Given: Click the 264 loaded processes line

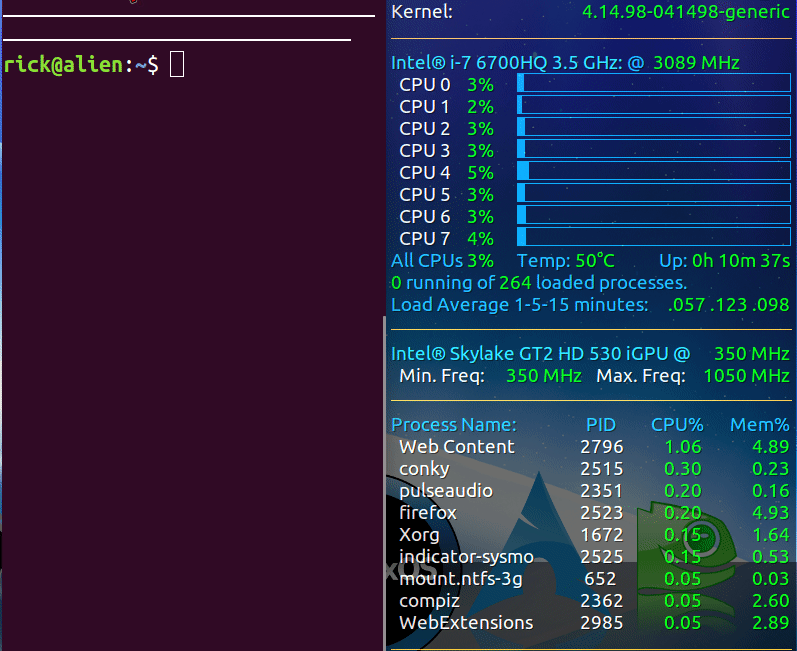Looking at the screenshot, I should coord(539,283).
